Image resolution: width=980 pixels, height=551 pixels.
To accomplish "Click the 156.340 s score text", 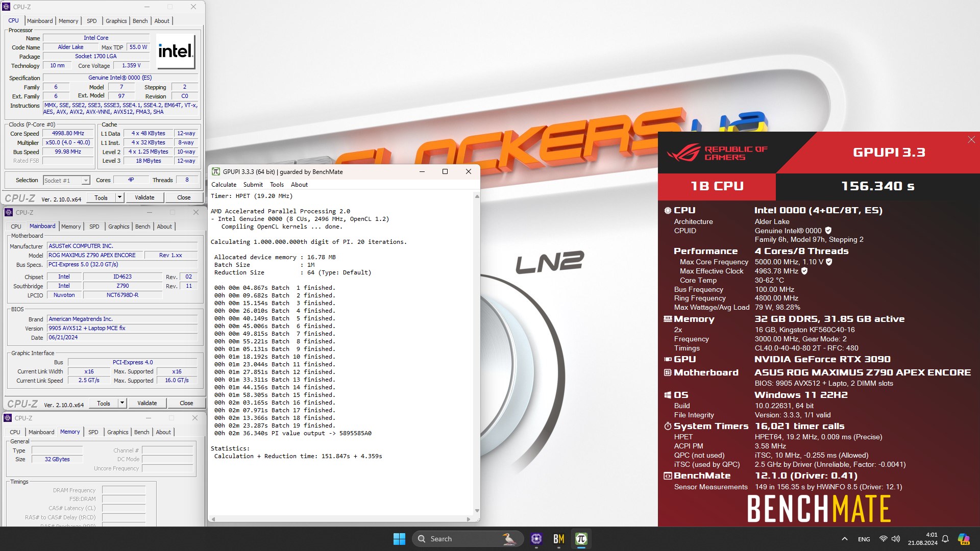I will click(878, 186).
